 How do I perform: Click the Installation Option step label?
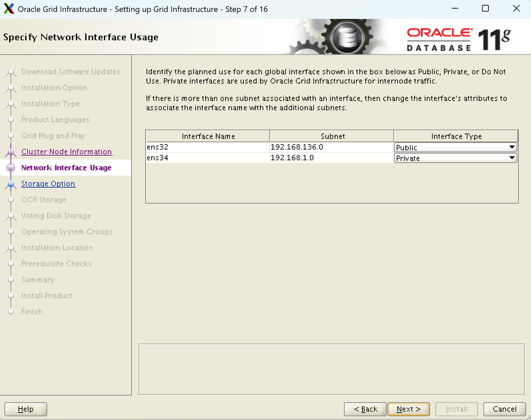[x=54, y=88]
